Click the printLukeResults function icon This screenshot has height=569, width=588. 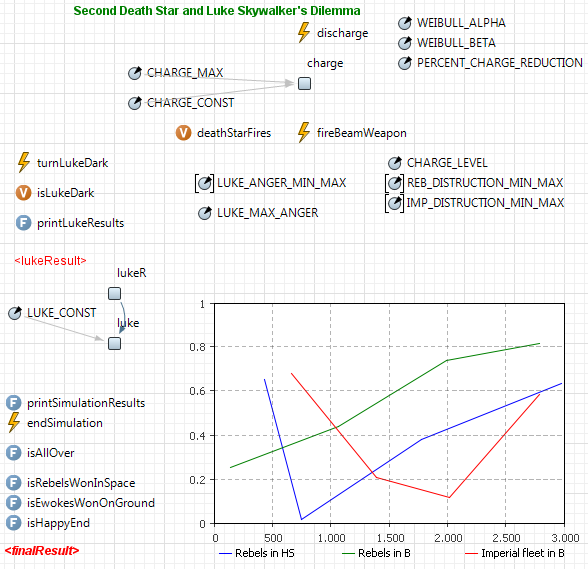(23, 223)
